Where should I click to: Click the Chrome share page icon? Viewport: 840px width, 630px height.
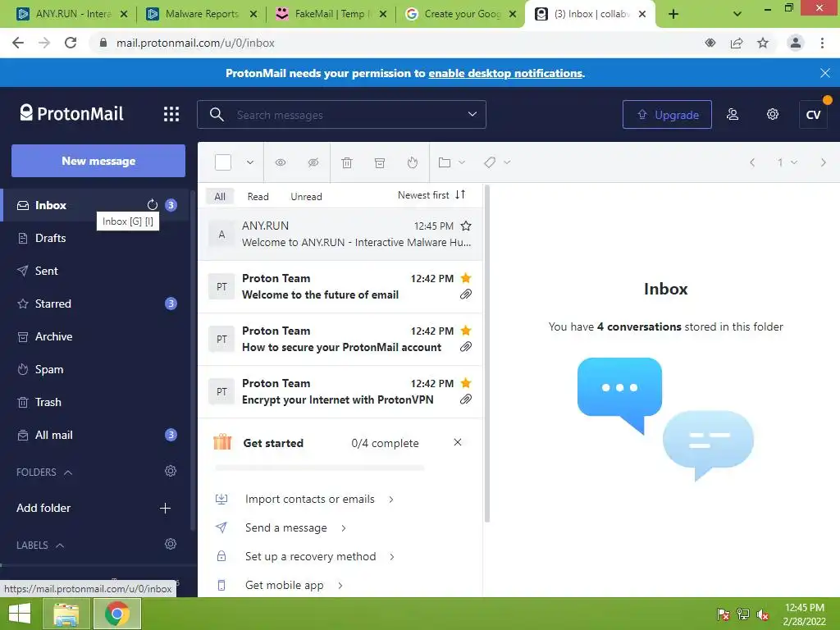pyautogui.click(x=737, y=43)
